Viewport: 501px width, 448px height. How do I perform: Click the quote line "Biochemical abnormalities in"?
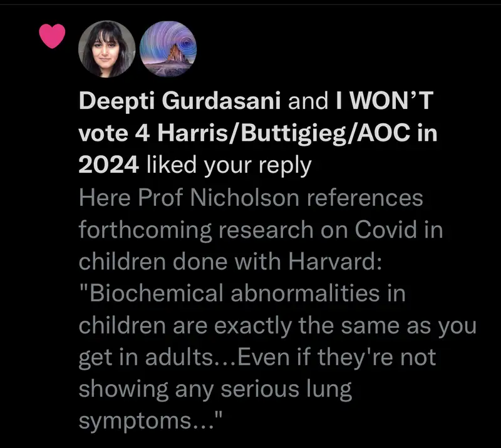click(x=242, y=293)
